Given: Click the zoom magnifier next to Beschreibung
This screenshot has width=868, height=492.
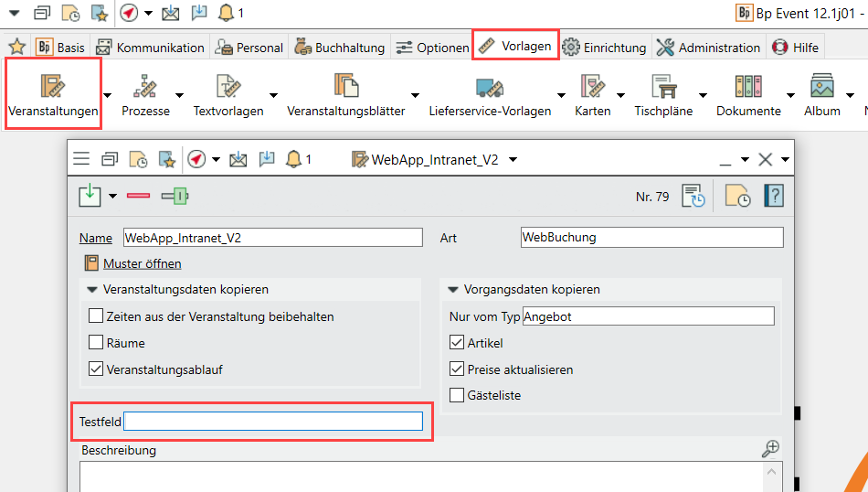Looking at the screenshot, I should click(771, 448).
